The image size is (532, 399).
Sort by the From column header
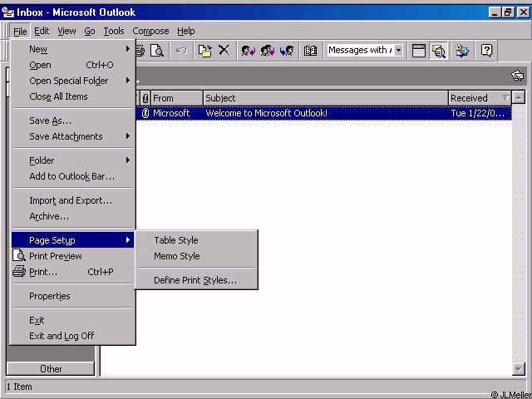[x=177, y=98]
